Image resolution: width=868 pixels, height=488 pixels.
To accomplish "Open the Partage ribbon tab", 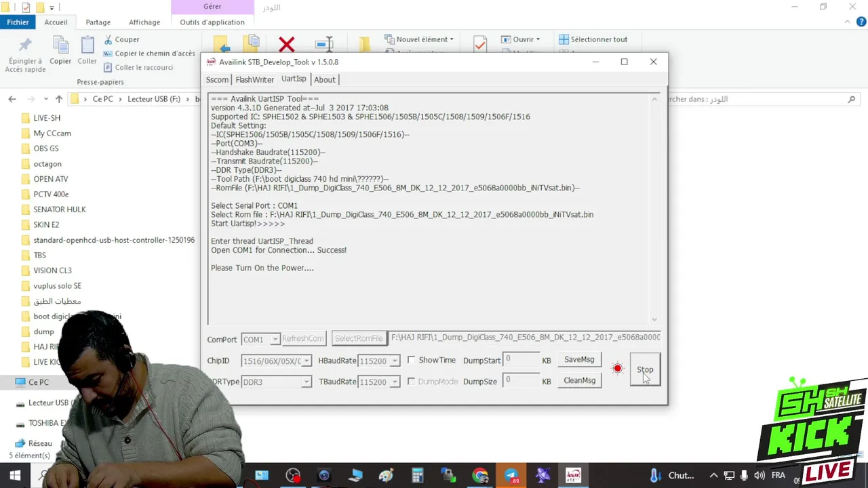I will click(98, 22).
